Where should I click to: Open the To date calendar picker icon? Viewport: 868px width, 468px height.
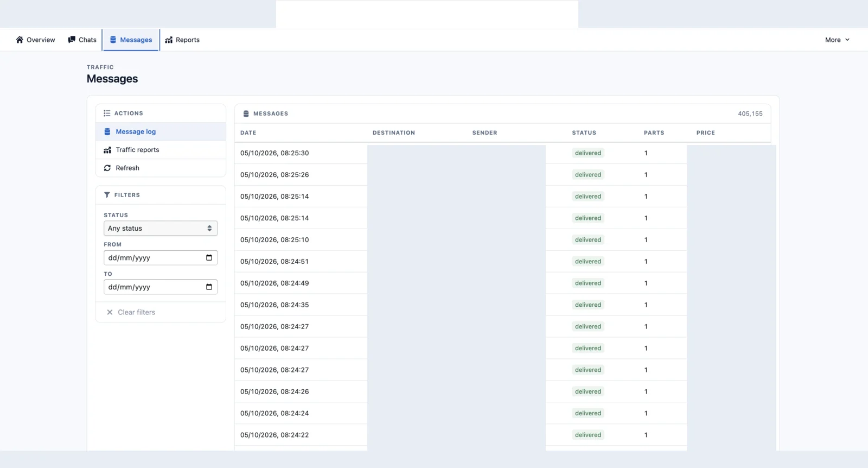point(209,287)
